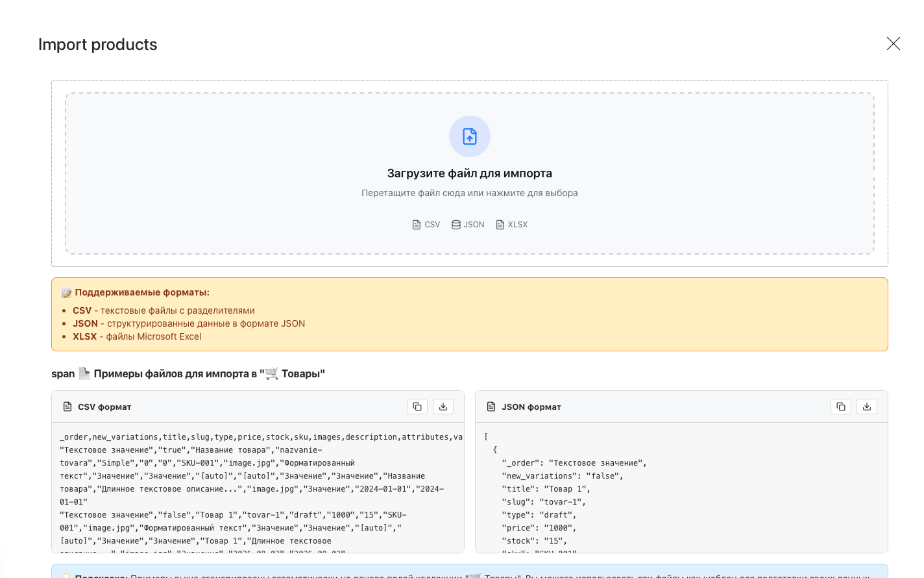Copy the CSV example to clipboard
924x578 pixels.
click(x=417, y=407)
